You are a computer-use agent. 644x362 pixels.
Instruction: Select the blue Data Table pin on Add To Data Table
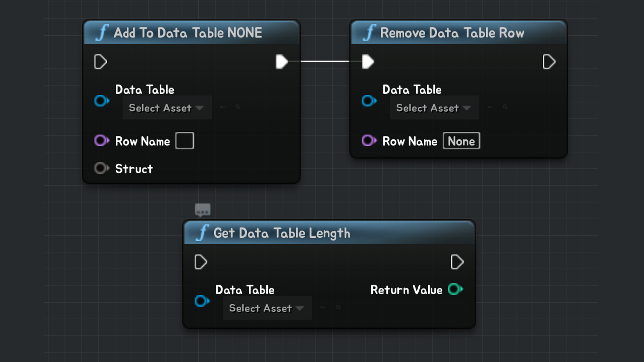coord(102,101)
